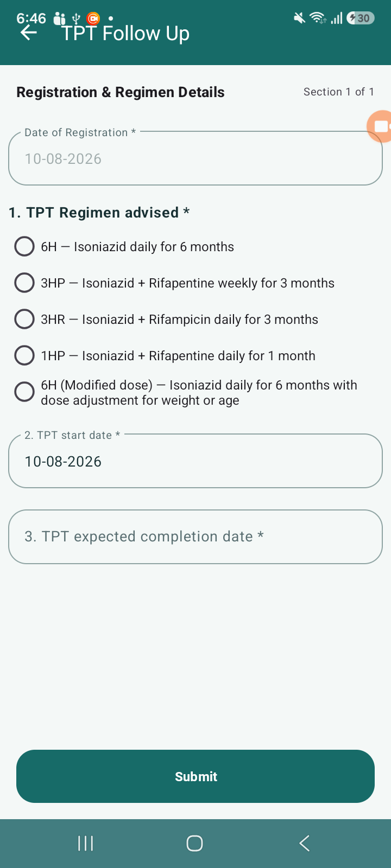The width and height of the screenshot is (391, 868).
Task: Tap the Section 1 of 1 indicator
Action: coord(339,92)
